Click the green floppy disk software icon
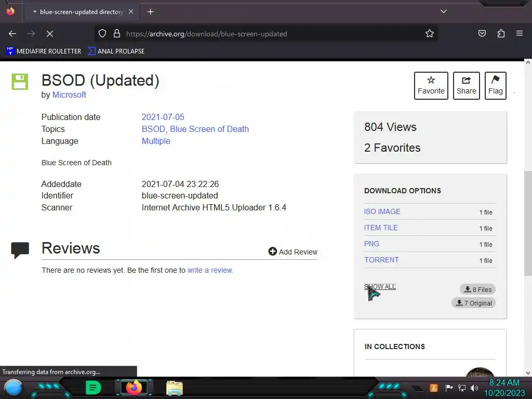Screen dimensions: 532x399 click(20, 82)
